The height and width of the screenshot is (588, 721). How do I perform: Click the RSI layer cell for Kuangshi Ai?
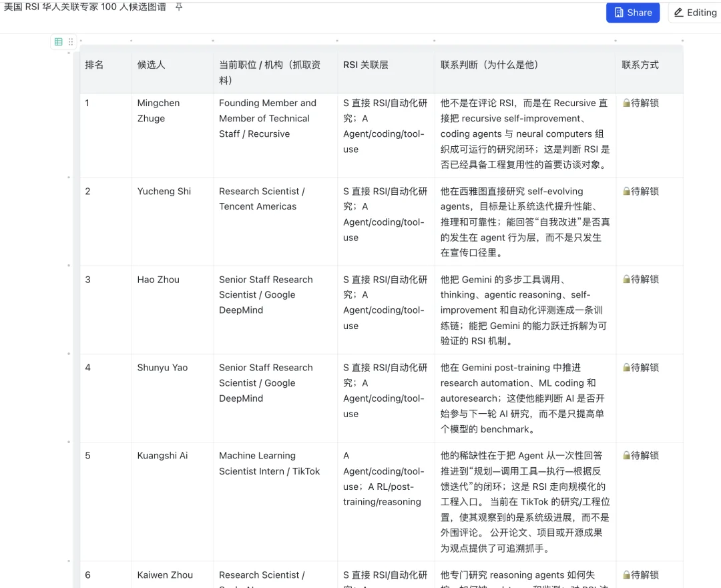(387, 502)
